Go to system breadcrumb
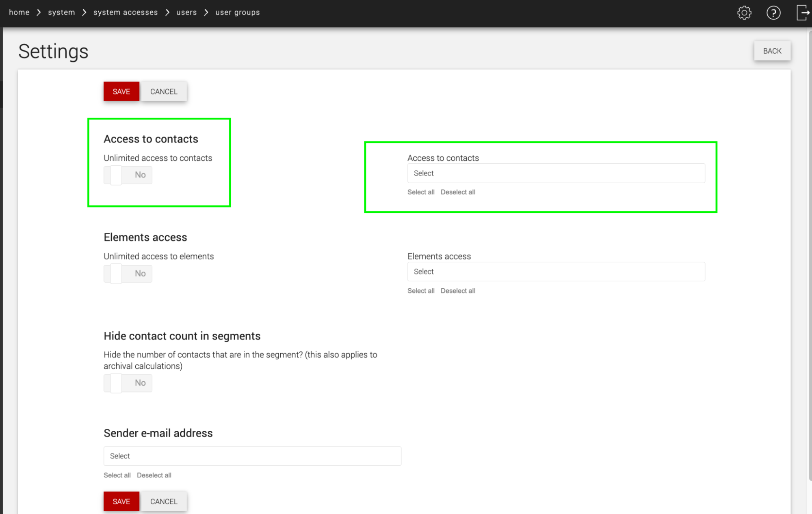Image resolution: width=812 pixels, height=514 pixels. [61, 12]
